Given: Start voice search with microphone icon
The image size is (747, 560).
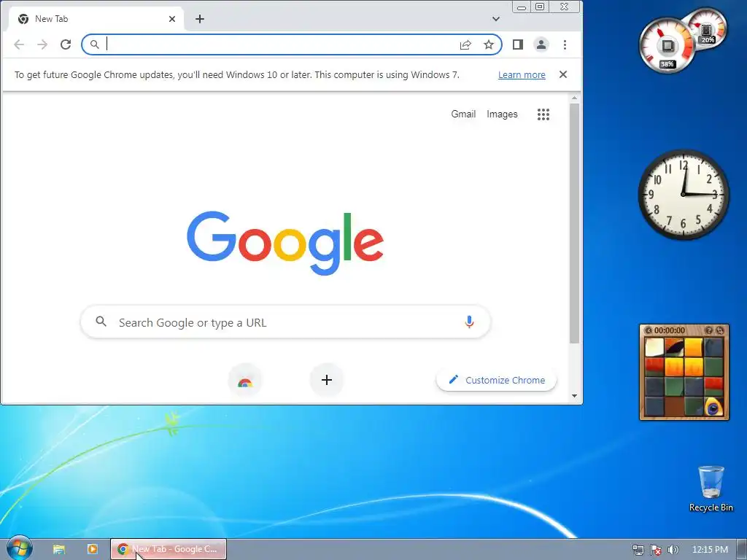Looking at the screenshot, I should coord(469,322).
